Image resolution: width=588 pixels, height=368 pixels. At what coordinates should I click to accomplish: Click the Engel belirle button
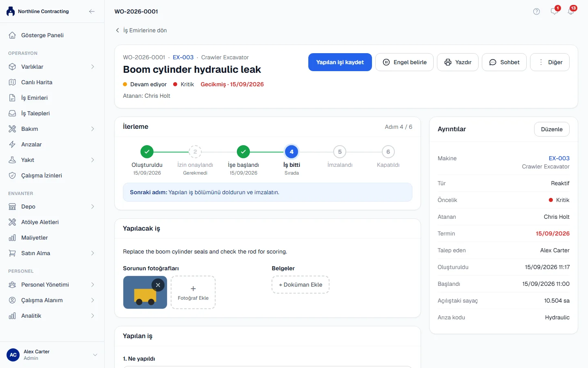tap(404, 62)
